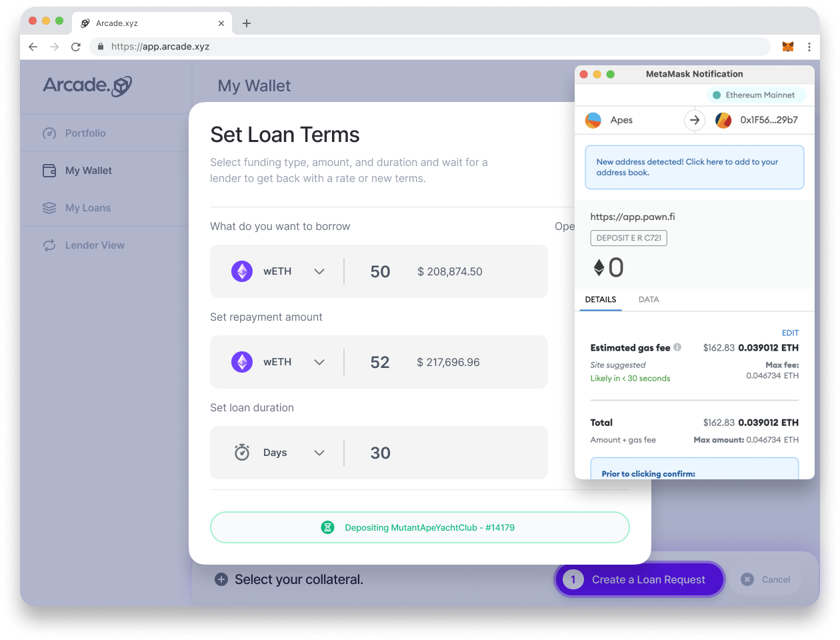The width and height of the screenshot is (840, 640).
Task: Click the My Loans stack icon
Action: 49,208
